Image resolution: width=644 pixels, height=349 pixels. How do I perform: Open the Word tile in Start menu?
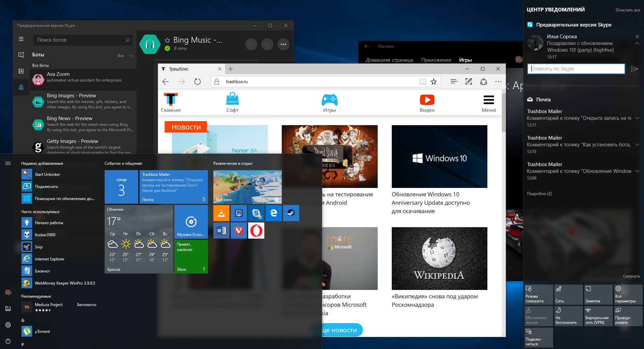[221, 231]
